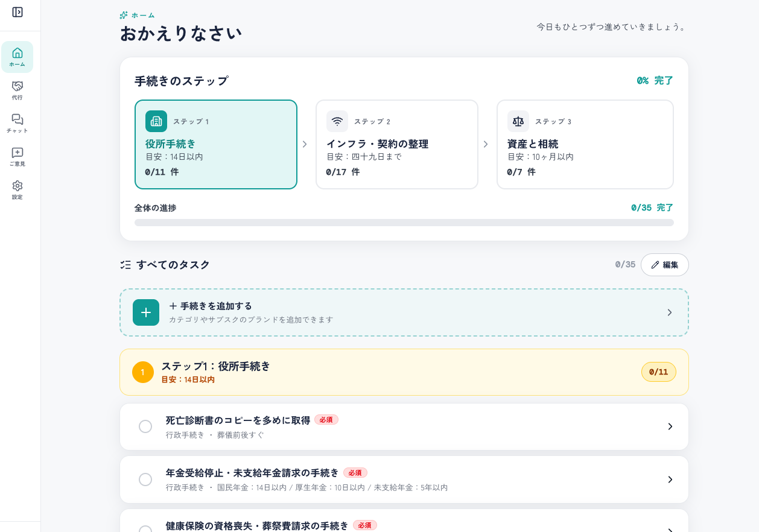Screen dimensions: 759x532
Task: Click the 編集 button
Action: click(x=665, y=265)
